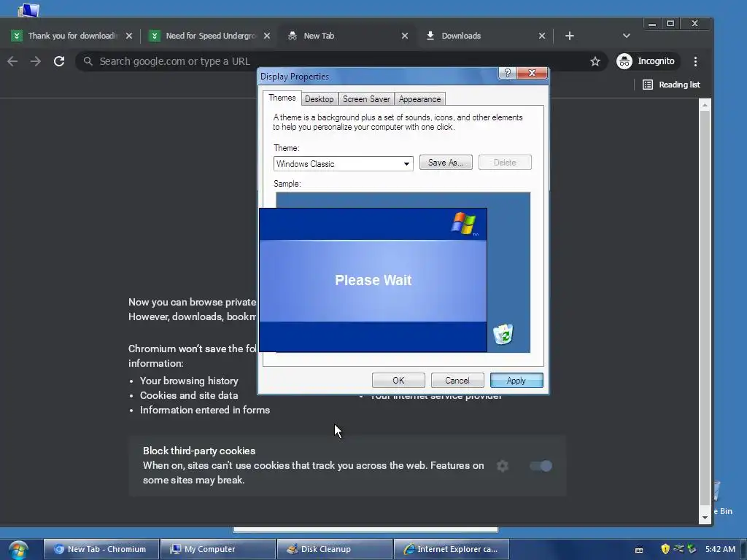Click the download icon on Downloads tab
The width and height of the screenshot is (747, 560).
(x=430, y=36)
